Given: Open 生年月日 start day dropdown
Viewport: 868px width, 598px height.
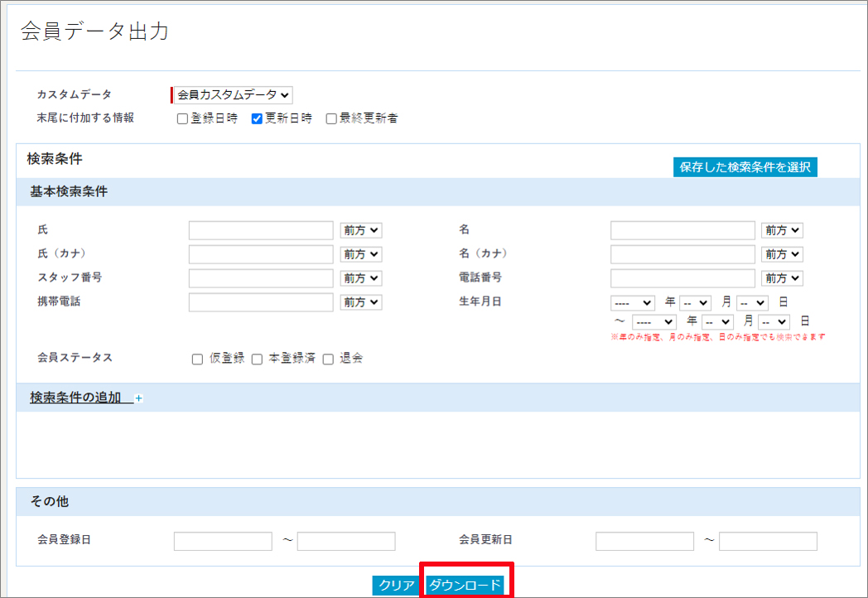Looking at the screenshot, I should click(x=752, y=303).
